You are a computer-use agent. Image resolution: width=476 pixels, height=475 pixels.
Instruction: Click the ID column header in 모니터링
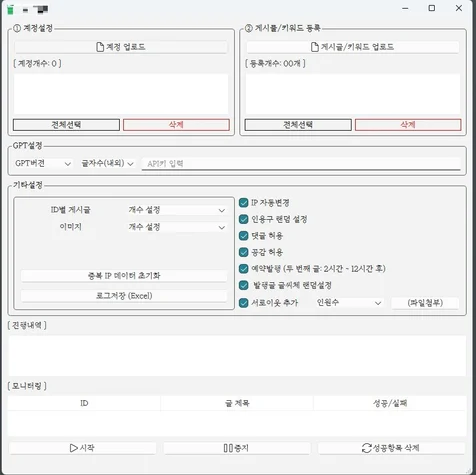click(x=84, y=403)
